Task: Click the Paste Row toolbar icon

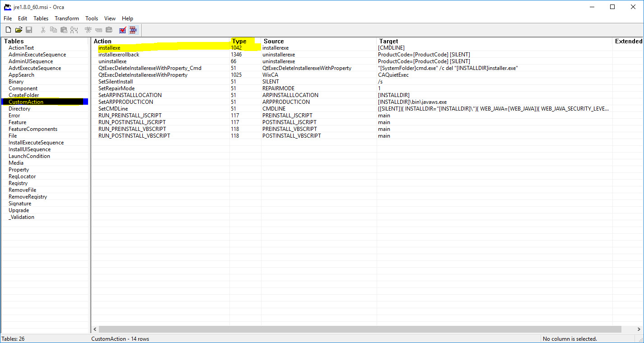Action: click(109, 30)
